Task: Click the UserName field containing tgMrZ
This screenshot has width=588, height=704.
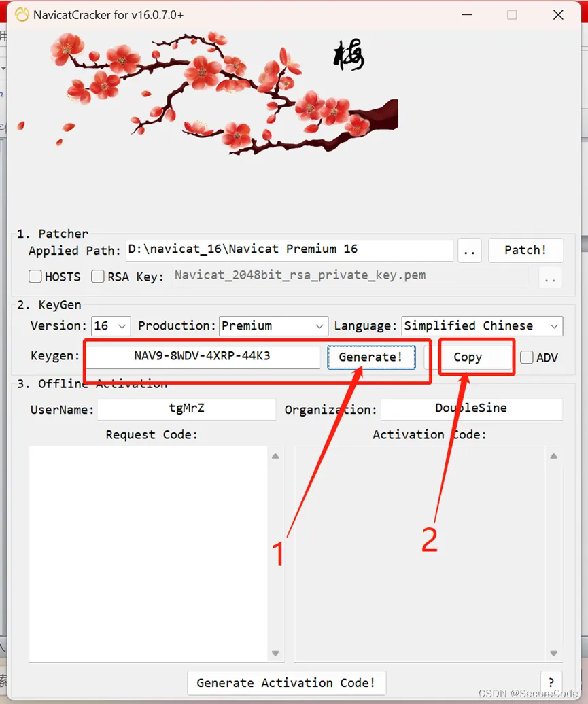Action: pyautogui.click(x=186, y=409)
